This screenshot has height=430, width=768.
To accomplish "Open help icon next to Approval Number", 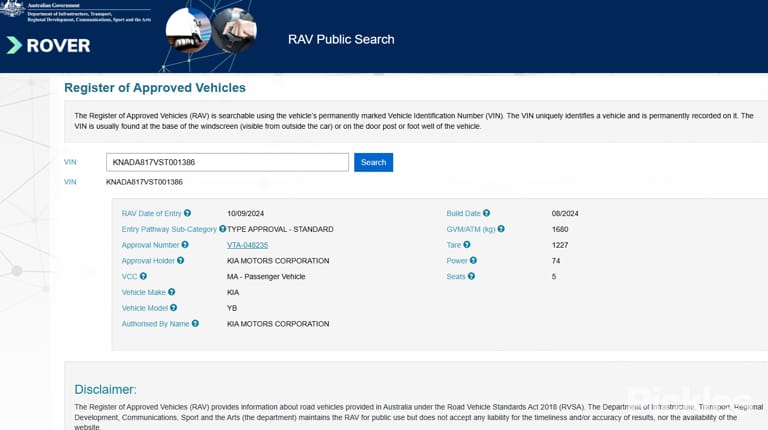I will click(185, 244).
